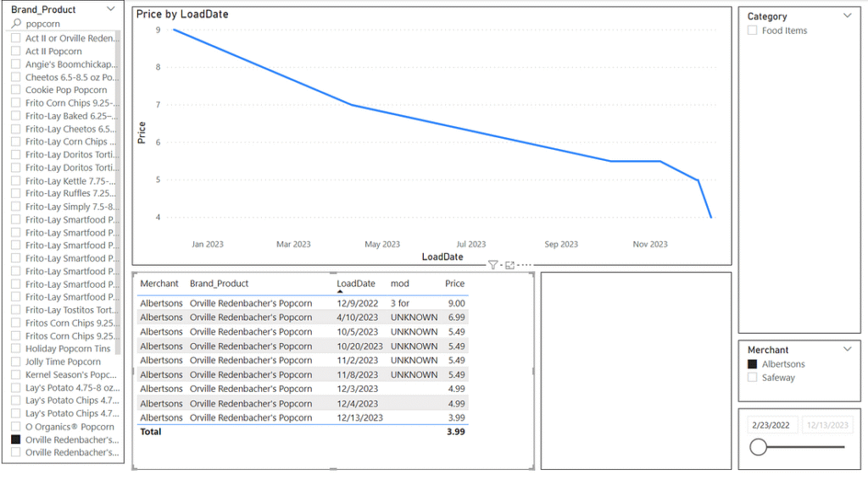The width and height of the screenshot is (868, 481).
Task: Uncheck the Albertsons merchant checkbox
Action: tap(753, 364)
